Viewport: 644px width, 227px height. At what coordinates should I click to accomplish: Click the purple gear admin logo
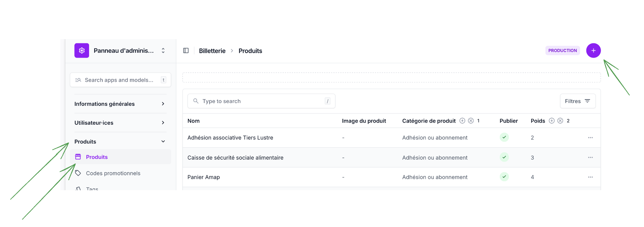tap(82, 51)
